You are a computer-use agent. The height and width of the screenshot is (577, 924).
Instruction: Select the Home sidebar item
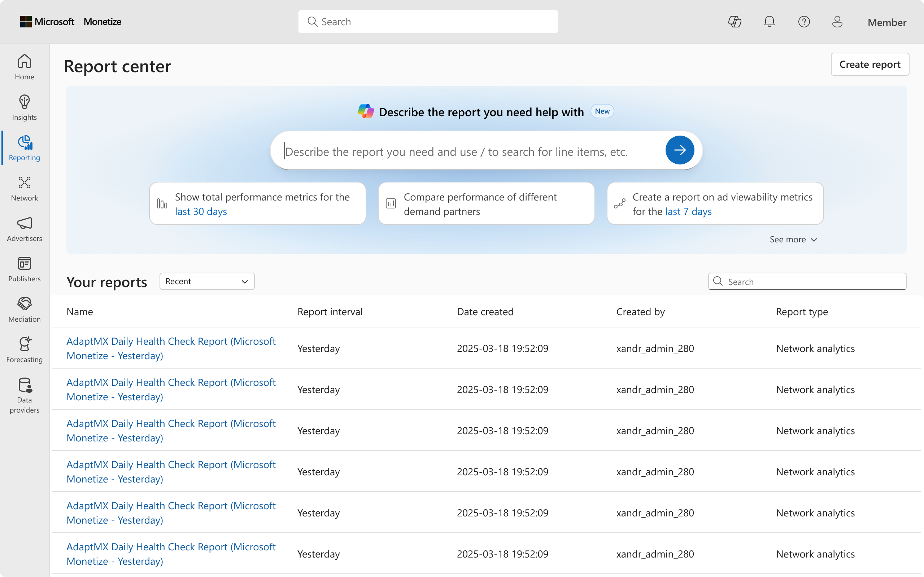click(x=25, y=67)
